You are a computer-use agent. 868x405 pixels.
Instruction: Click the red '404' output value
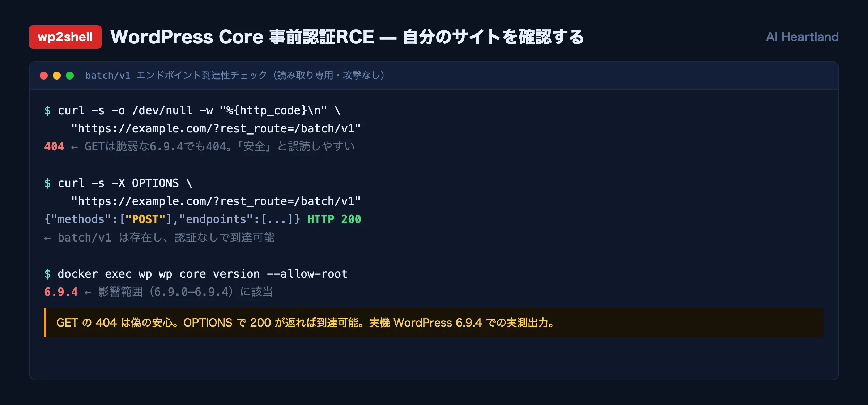click(x=54, y=146)
